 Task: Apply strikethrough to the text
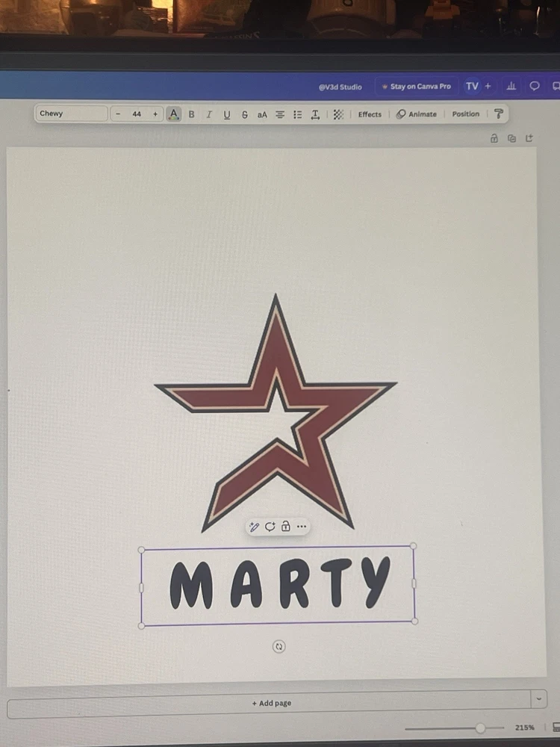245,114
